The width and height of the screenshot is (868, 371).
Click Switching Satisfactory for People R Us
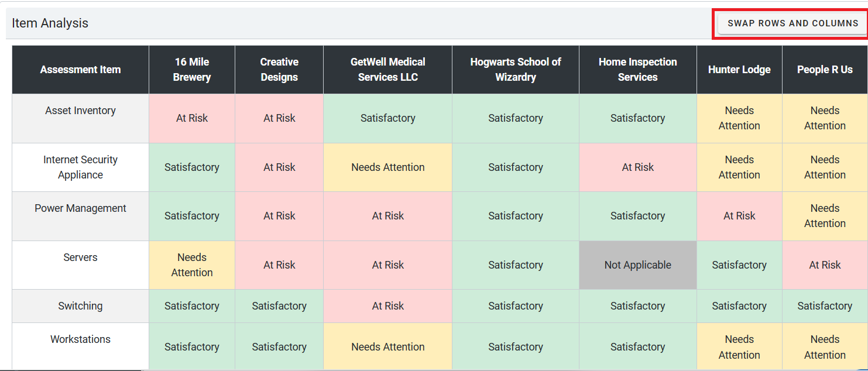[825, 306]
